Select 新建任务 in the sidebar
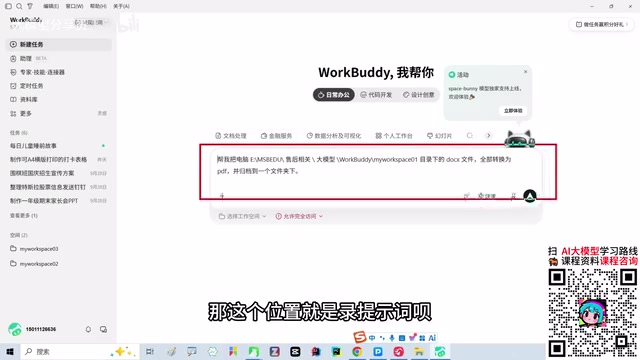 pyautogui.click(x=59, y=44)
